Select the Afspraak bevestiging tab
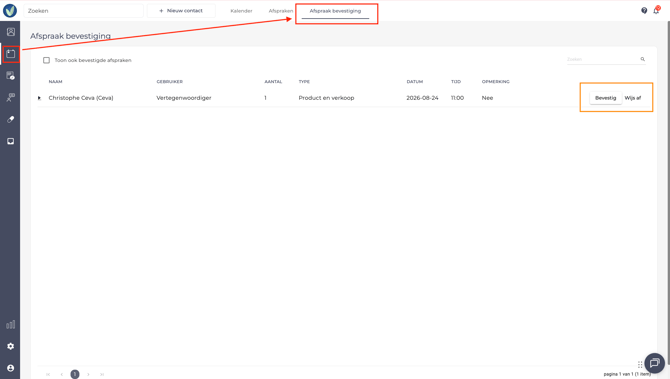The image size is (670, 379). [x=335, y=11]
